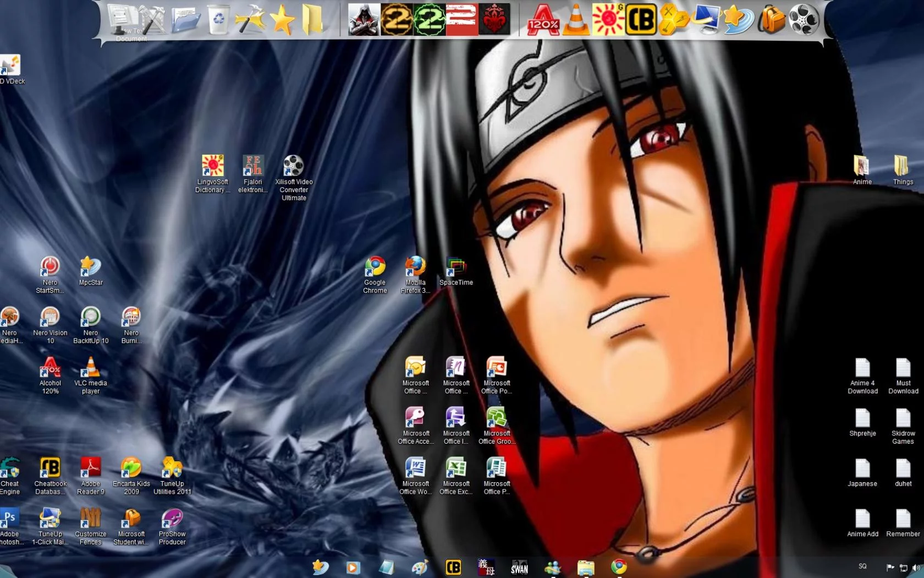
Task: Open TuneUp honeycomb icon in the top dock
Action: [673, 20]
